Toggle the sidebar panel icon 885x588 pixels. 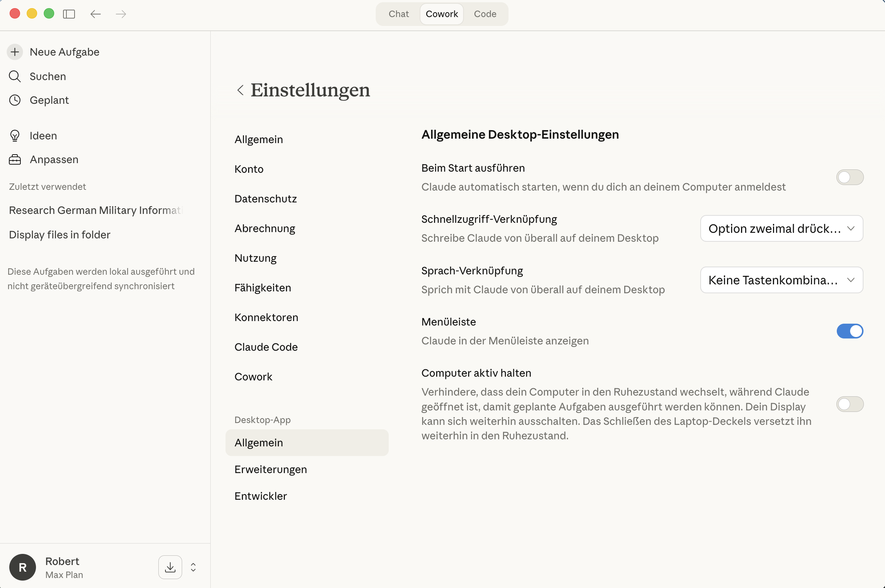coord(69,14)
